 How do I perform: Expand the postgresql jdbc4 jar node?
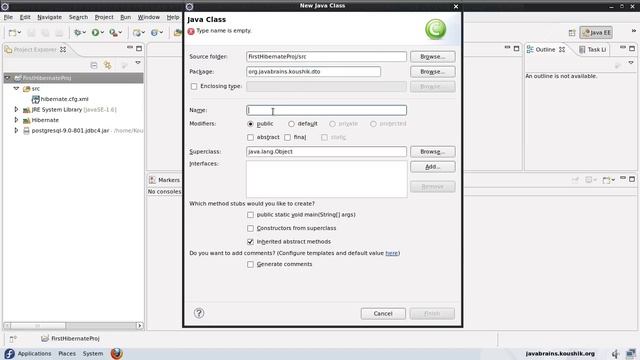16,131
